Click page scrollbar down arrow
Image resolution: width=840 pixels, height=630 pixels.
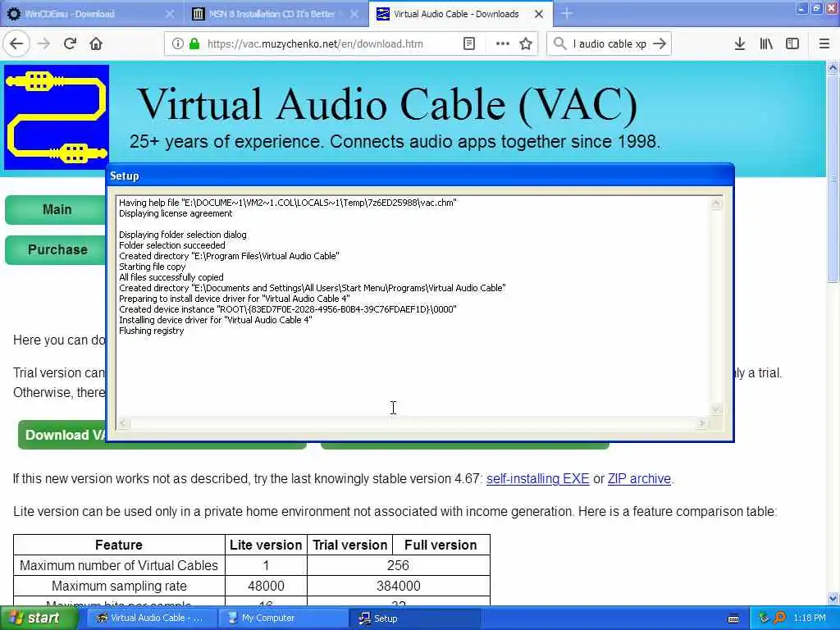coord(833,598)
